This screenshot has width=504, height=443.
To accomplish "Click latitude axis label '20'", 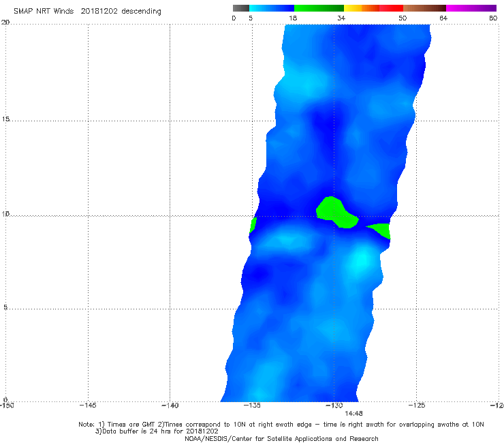I will [5, 22].
